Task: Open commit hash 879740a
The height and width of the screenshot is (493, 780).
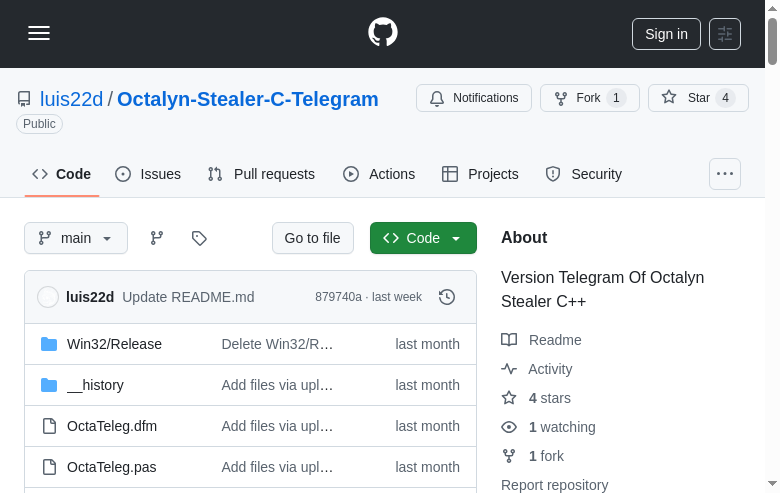Action: click(x=338, y=297)
